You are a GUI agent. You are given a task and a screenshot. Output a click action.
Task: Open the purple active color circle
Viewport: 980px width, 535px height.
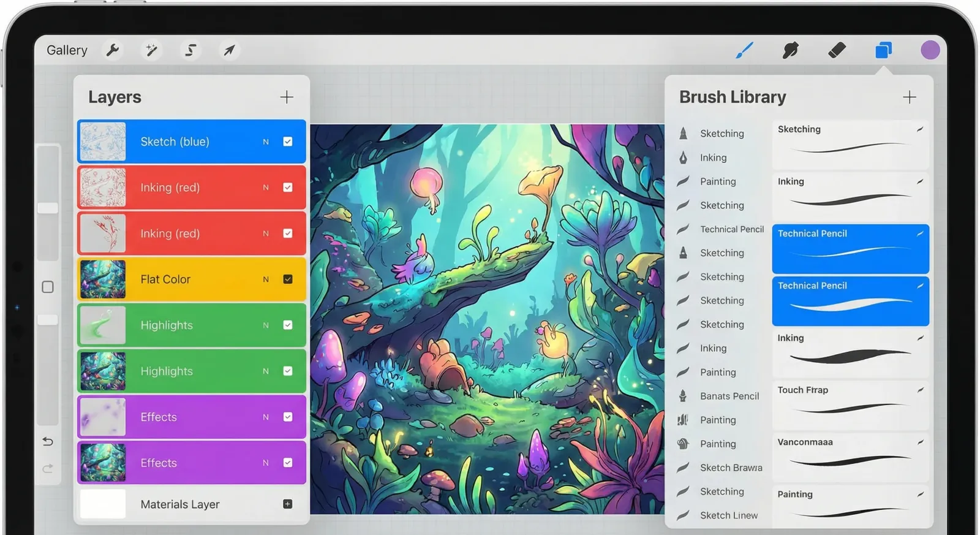tap(930, 50)
